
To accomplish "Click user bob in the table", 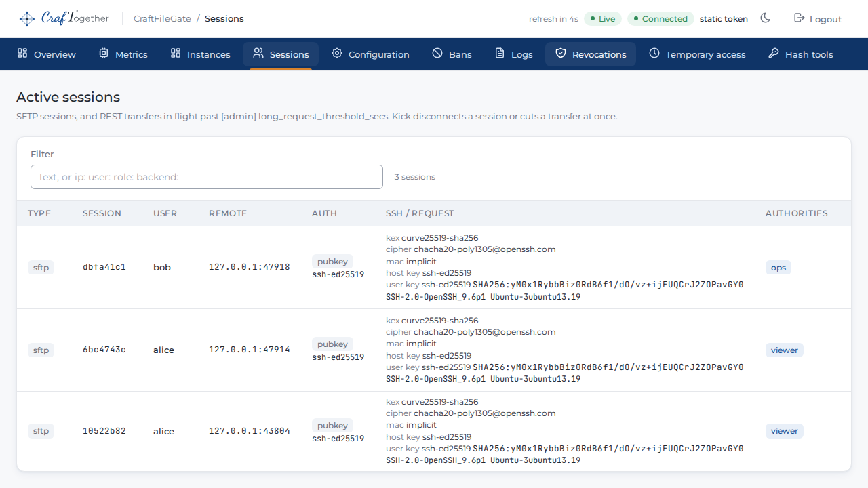I will tap(162, 267).
